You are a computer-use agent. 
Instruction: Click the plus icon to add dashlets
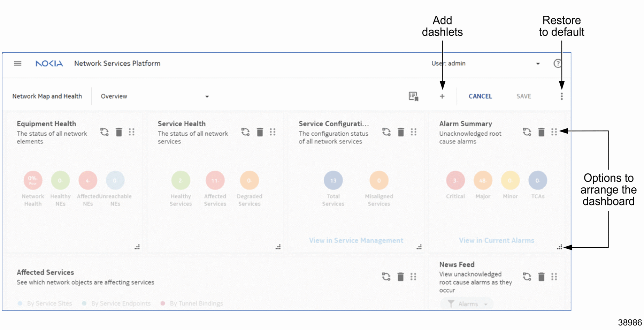[442, 96]
